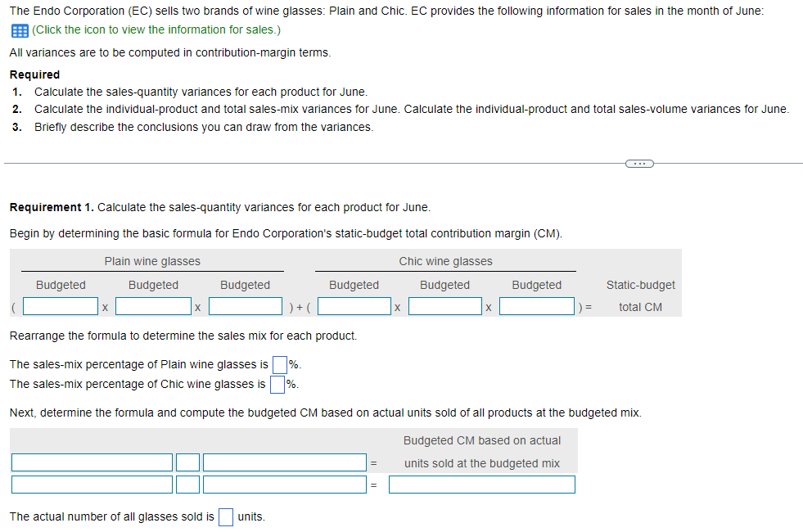This screenshot has width=803, height=532.
Task: Expand the ellipsis divider handle
Action: click(639, 164)
